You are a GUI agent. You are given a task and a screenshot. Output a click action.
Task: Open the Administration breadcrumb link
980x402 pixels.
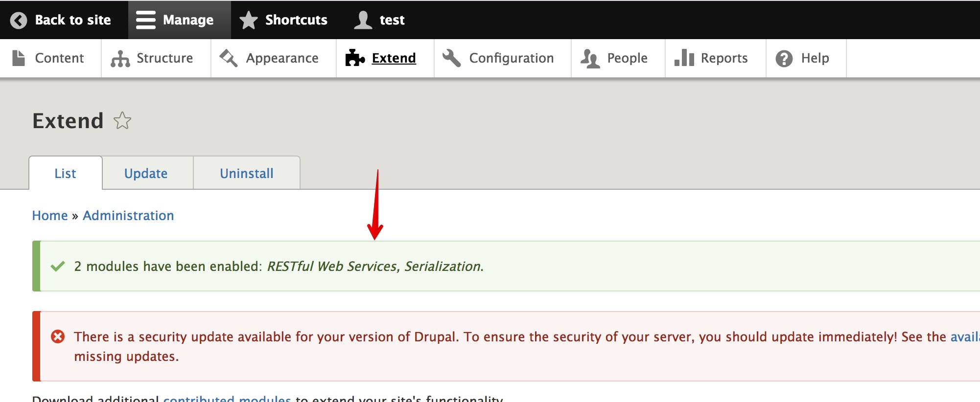(x=128, y=216)
